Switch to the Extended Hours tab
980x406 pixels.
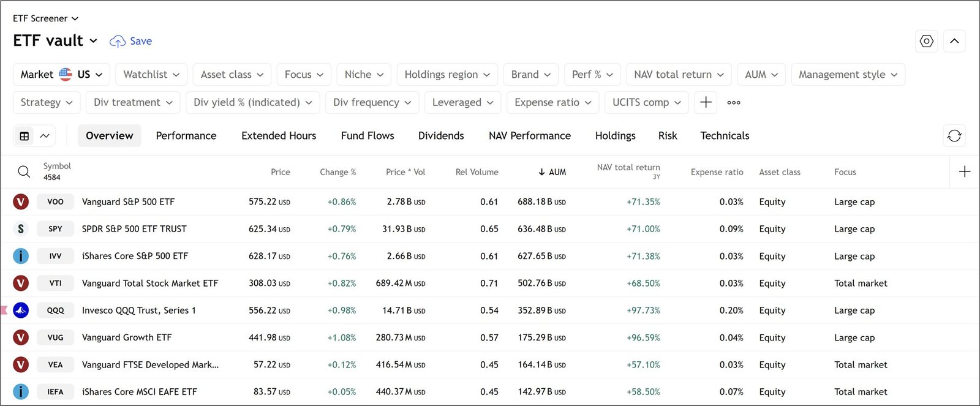pos(279,135)
